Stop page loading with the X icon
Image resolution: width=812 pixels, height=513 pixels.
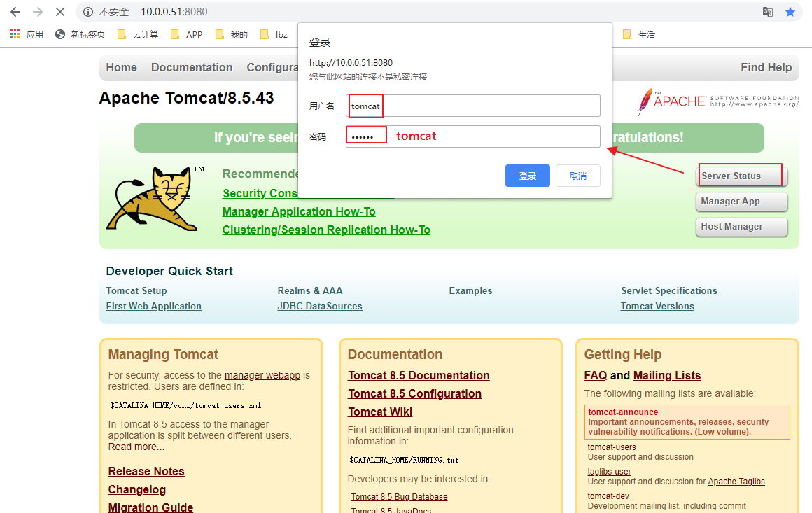coord(60,12)
